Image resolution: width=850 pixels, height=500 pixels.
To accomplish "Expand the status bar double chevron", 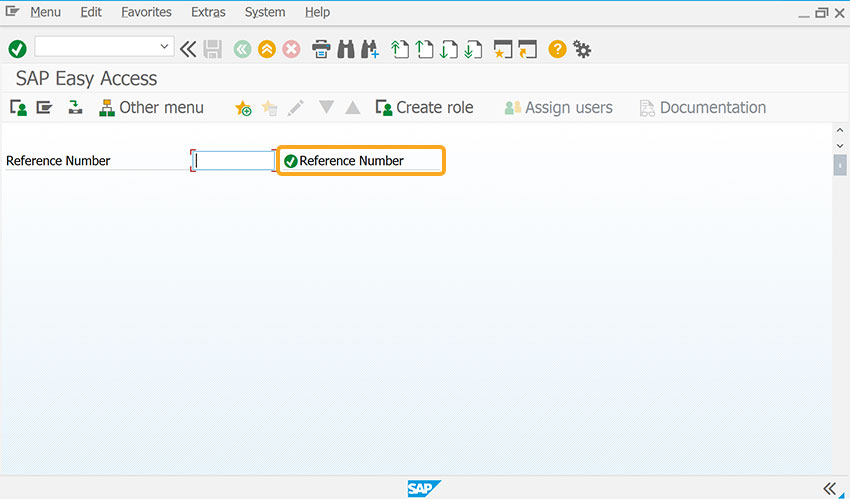I will click(829, 488).
